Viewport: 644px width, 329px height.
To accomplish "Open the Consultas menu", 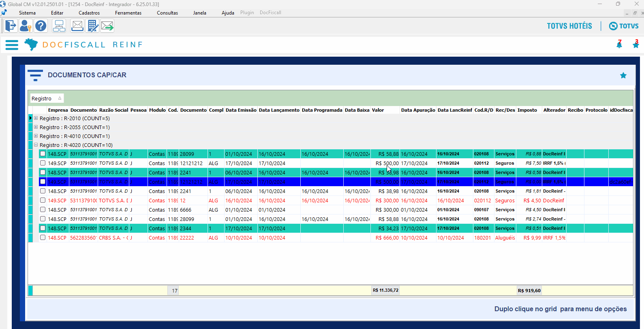I will pyautogui.click(x=167, y=13).
